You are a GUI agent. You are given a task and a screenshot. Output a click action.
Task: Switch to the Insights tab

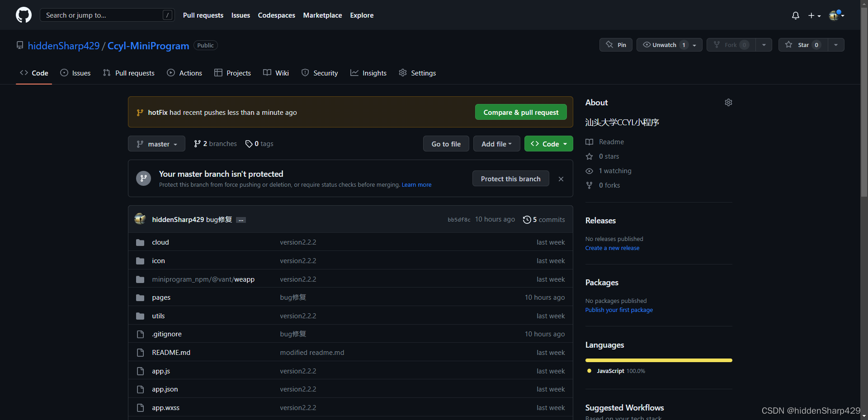368,73
